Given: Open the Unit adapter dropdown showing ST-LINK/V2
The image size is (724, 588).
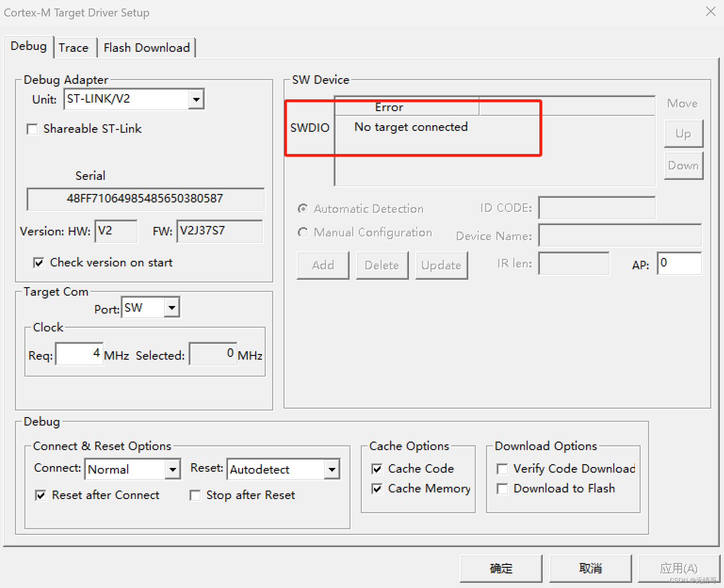Looking at the screenshot, I should coord(196,99).
